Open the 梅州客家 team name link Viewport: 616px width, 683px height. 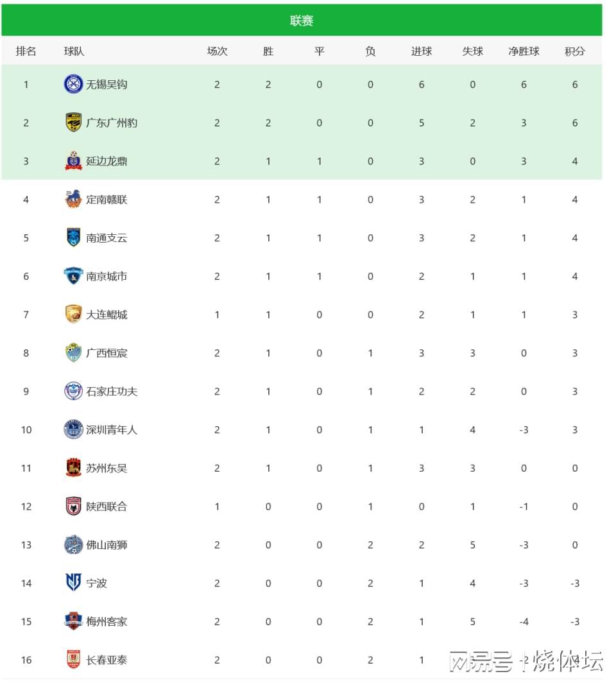(107, 621)
